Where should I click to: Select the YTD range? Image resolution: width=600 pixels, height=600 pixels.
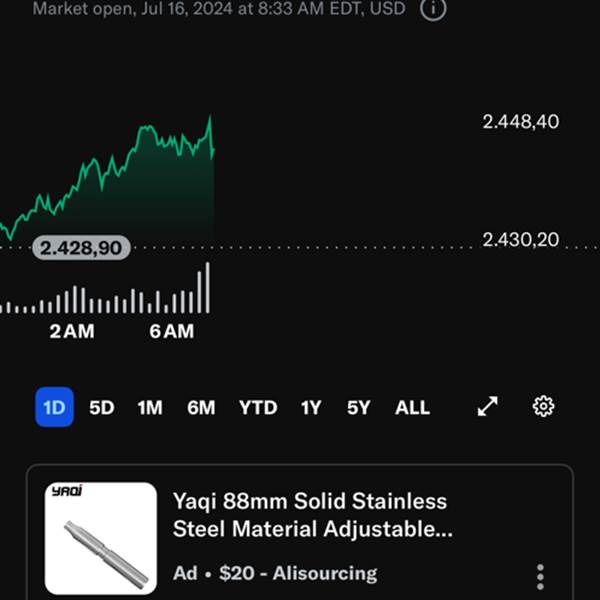pos(258,408)
